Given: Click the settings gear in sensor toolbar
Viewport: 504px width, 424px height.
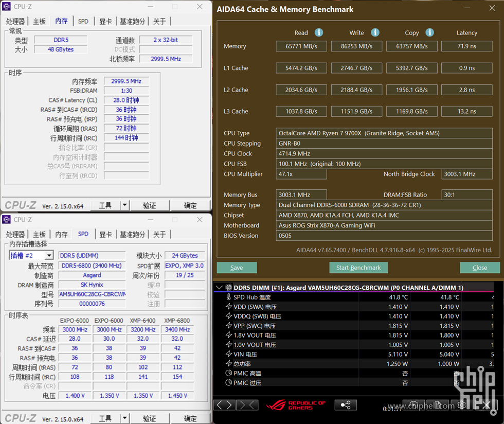Looking at the screenshot, I should [x=462, y=405].
